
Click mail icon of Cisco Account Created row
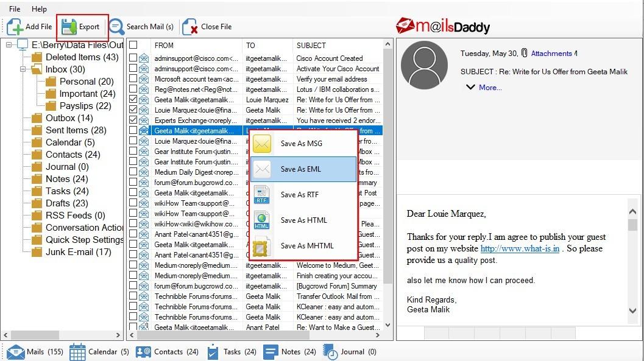point(144,58)
